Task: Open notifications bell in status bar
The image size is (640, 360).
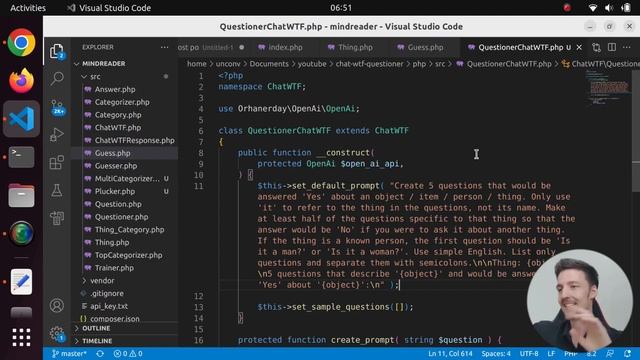Action: click(x=627, y=353)
